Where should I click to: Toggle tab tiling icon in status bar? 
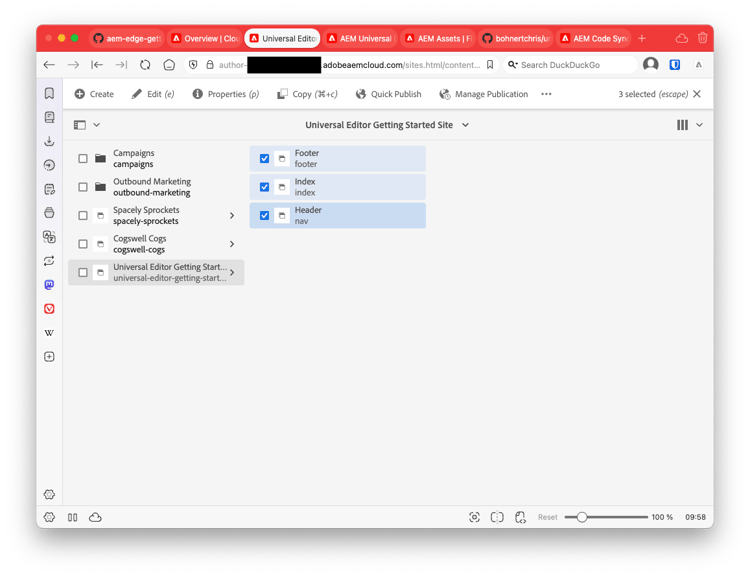coord(497,517)
